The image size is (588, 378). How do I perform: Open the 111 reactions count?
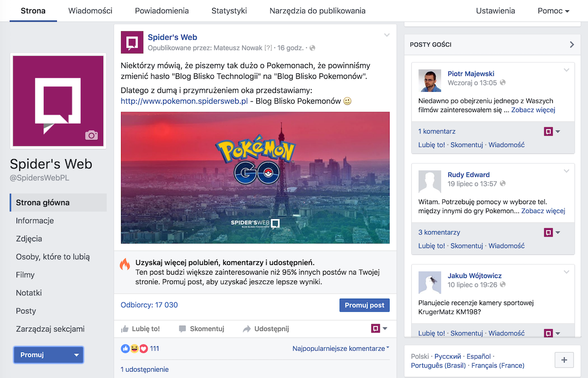tap(155, 349)
